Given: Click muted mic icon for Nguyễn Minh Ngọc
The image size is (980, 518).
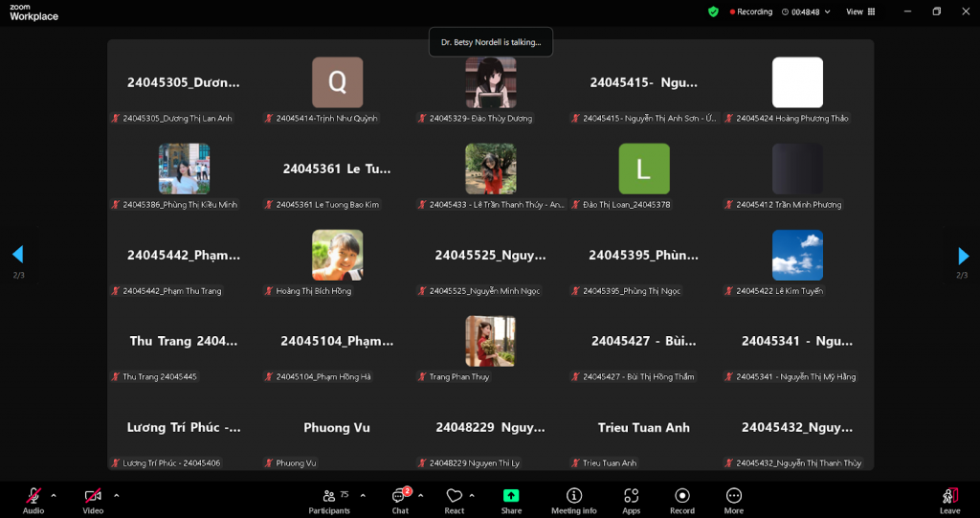Looking at the screenshot, I should [422, 291].
